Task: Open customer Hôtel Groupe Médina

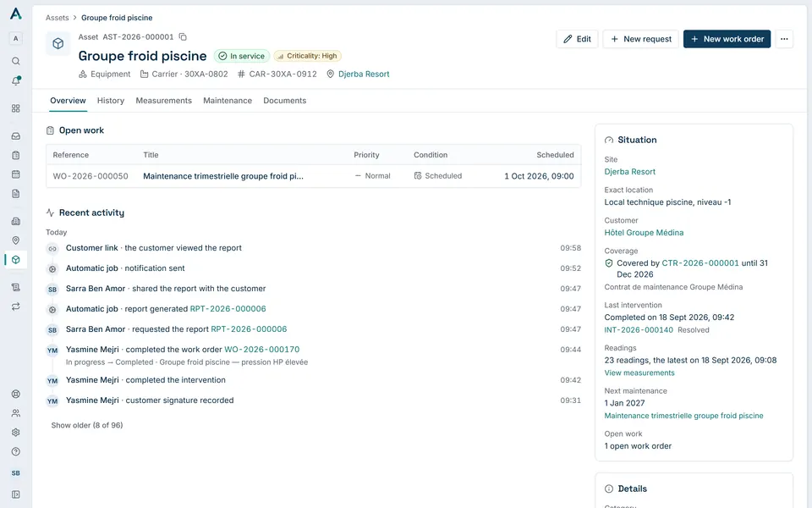Action: point(644,233)
